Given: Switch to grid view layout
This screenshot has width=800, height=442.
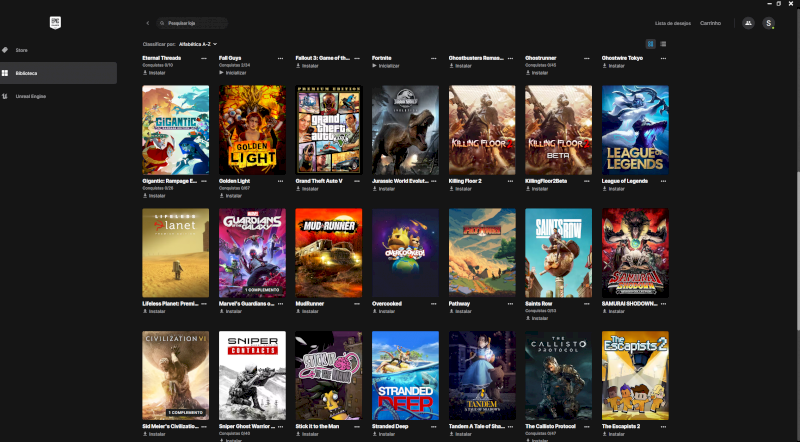Looking at the screenshot, I should tap(651, 44).
